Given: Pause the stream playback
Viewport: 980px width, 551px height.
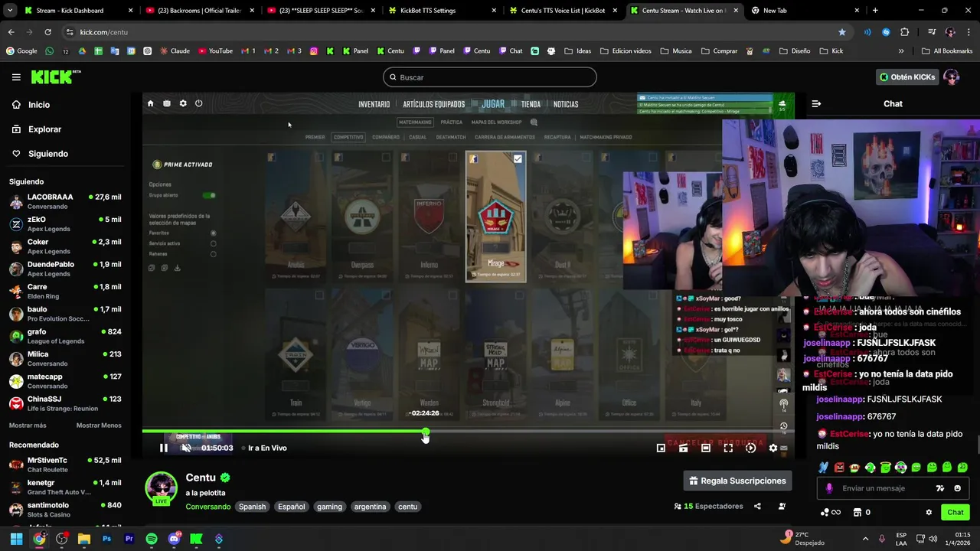Looking at the screenshot, I should click(x=164, y=448).
